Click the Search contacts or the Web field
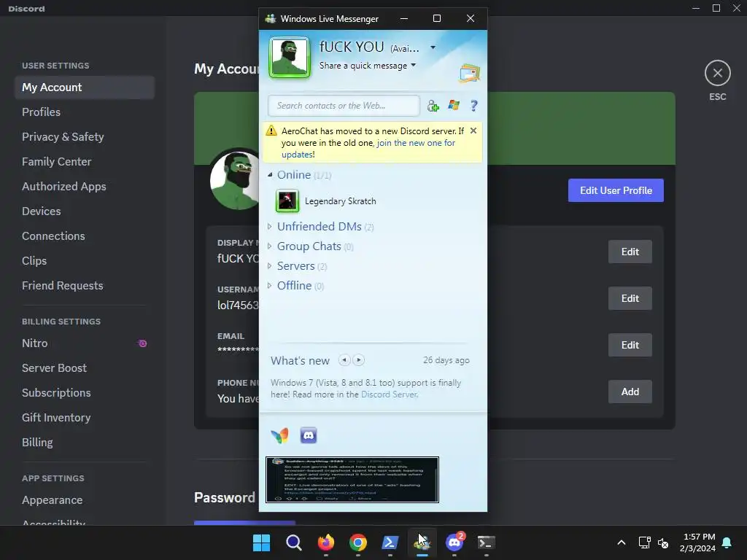Screen dimensions: 747x560 [344, 106]
